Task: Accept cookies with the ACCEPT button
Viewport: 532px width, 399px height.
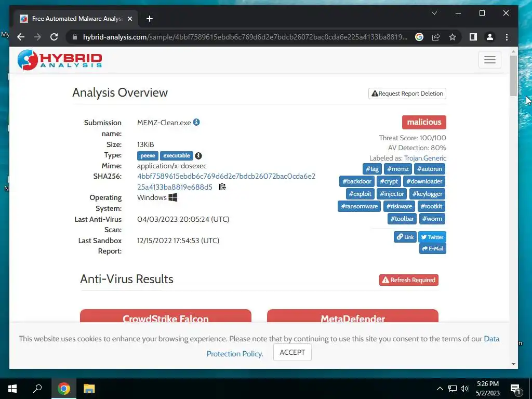Action: pyautogui.click(x=292, y=353)
